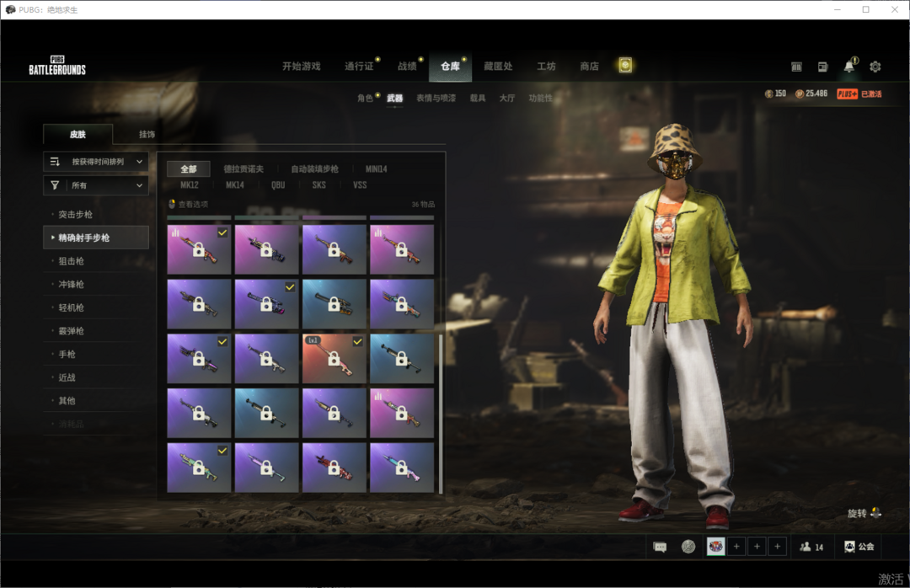This screenshot has height=588, width=910.
Task: Click the G-Coin balance icon showing 150
Action: 769,94
